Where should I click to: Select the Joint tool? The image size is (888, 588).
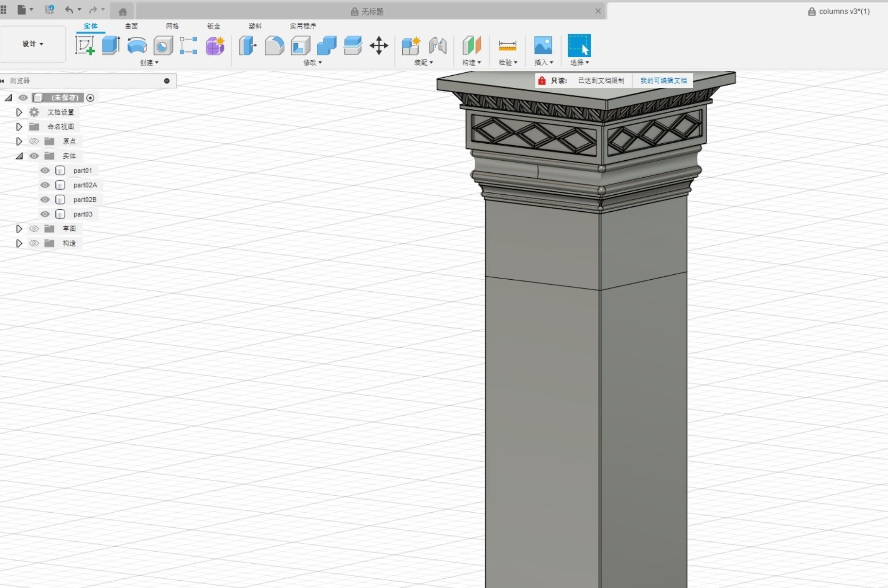(438, 46)
